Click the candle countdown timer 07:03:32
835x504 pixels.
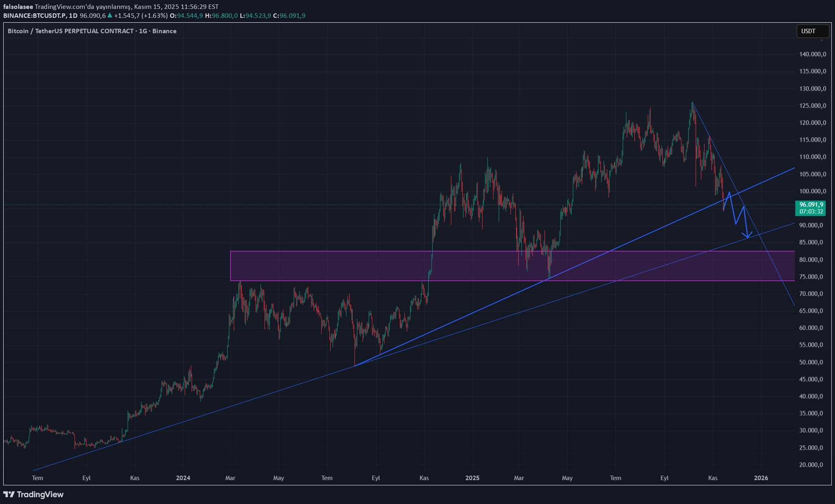[811, 211]
